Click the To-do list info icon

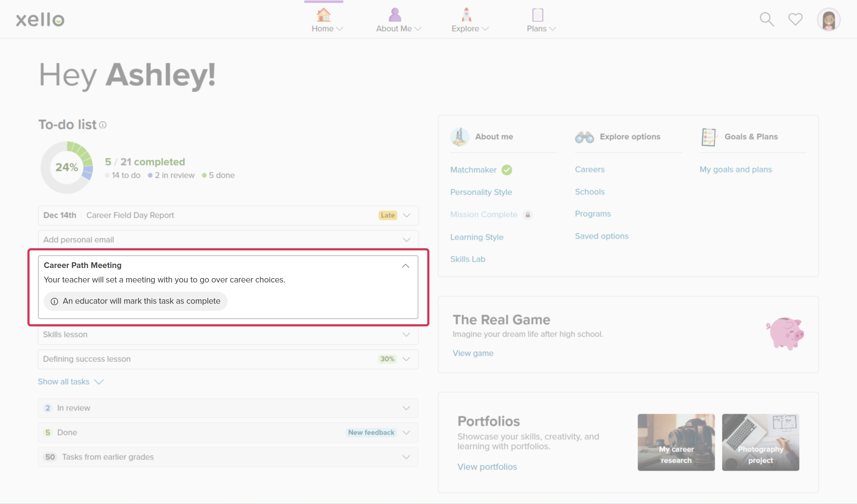tap(103, 125)
